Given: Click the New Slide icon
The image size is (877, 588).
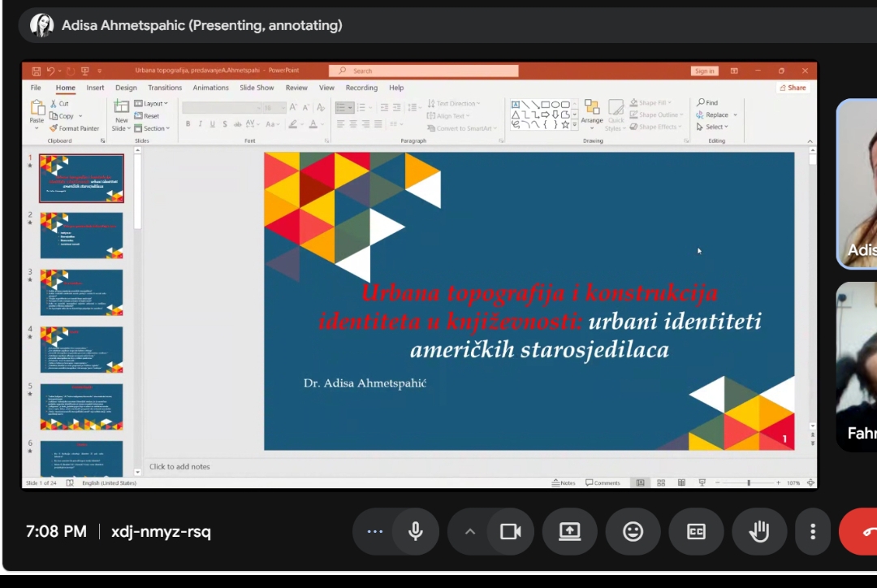Looking at the screenshot, I should click(121, 108).
